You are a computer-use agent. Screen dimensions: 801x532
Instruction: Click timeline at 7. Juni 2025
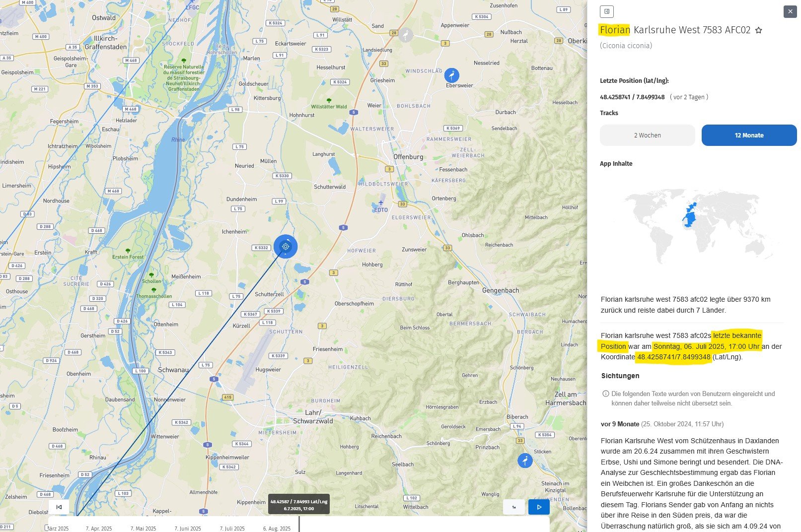188,529
